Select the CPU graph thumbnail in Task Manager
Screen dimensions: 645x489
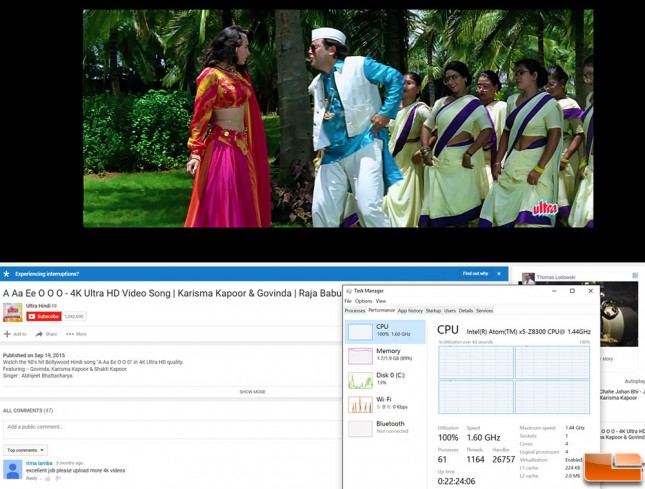tap(360, 331)
